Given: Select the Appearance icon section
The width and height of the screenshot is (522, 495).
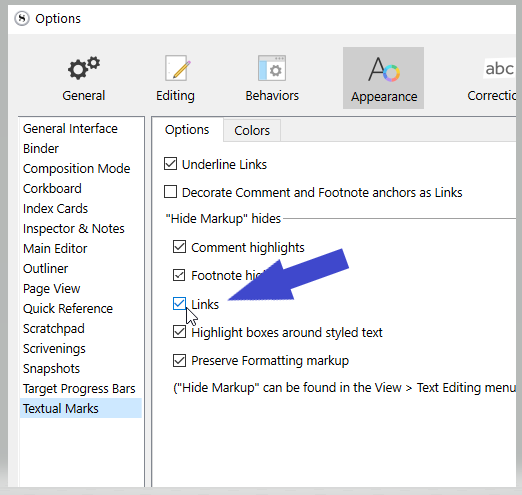Looking at the screenshot, I should click(x=383, y=78).
